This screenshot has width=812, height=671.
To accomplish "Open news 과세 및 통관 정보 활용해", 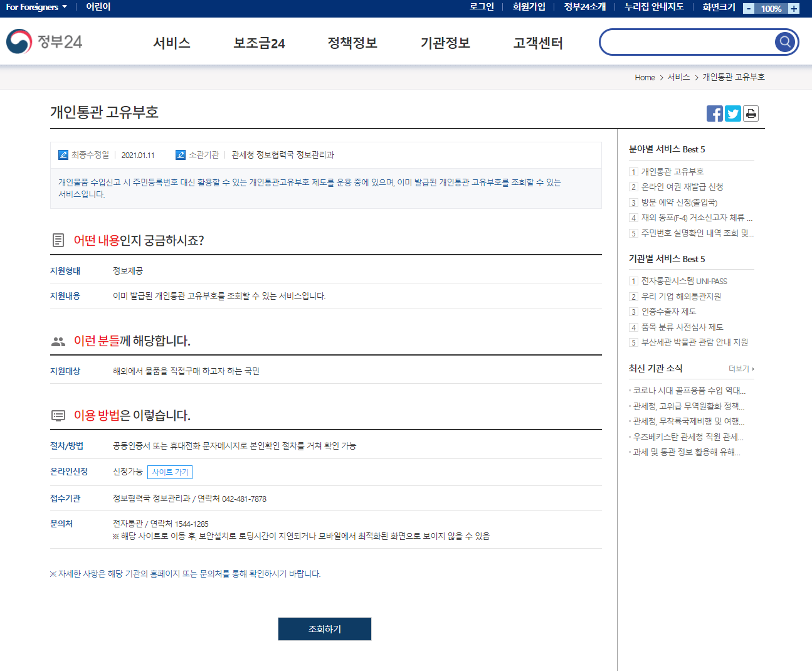I will tap(687, 452).
